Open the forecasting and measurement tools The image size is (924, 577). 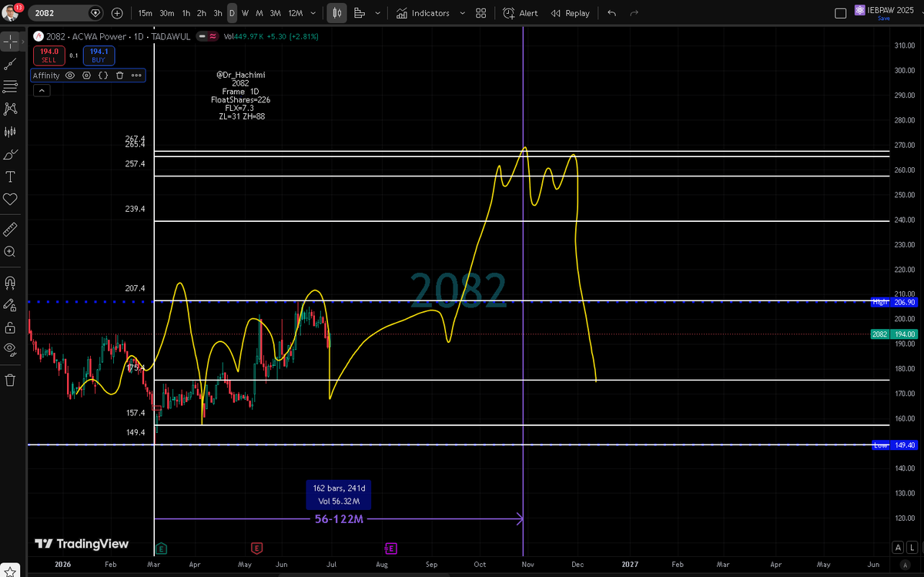pos(10,132)
